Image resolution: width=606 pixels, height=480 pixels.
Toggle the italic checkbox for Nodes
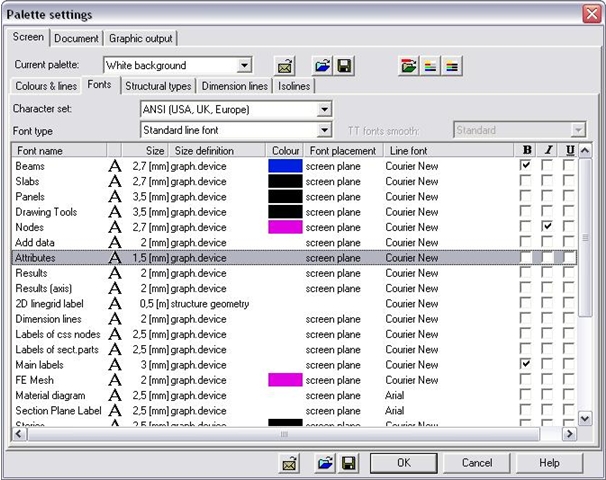coord(547,227)
